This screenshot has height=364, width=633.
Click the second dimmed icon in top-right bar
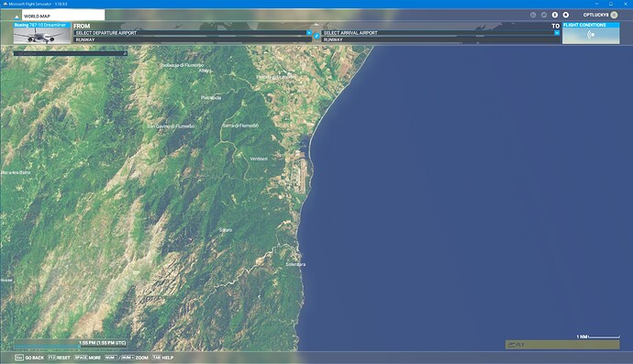544,15
